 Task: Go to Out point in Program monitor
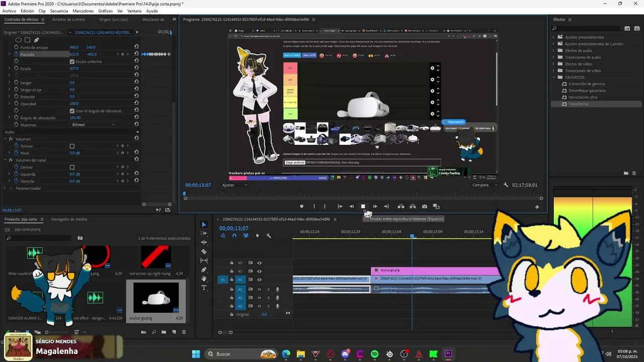(386, 206)
